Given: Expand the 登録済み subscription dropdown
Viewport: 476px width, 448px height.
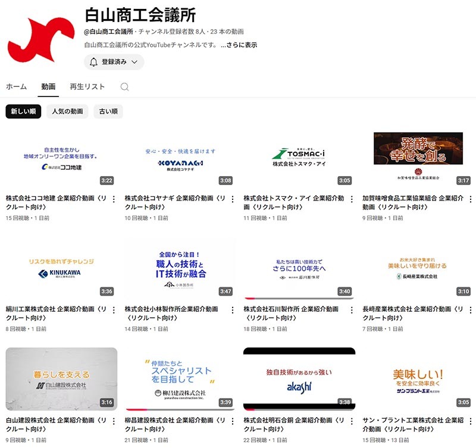Looking at the screenshot, I should coord(114,62).
